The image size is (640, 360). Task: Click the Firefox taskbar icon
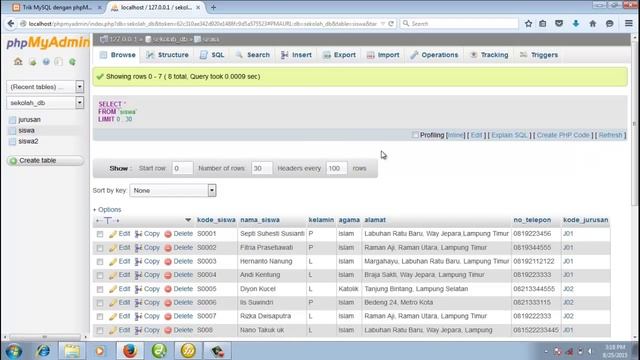tap(130, 351)
